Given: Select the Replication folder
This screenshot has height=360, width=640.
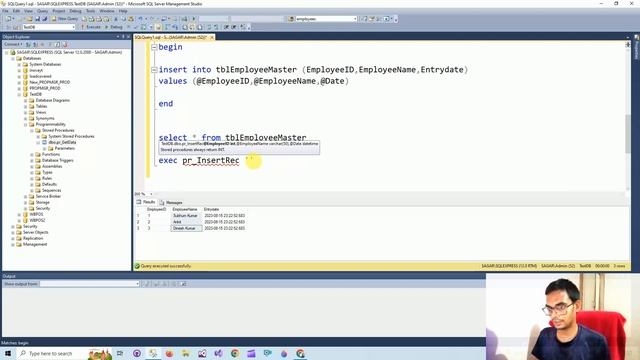Looking at the screenshot, I should tap(33, 238).
